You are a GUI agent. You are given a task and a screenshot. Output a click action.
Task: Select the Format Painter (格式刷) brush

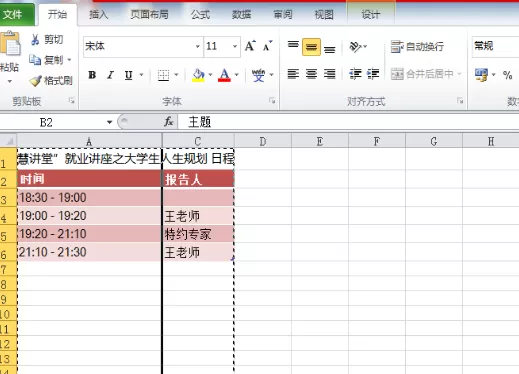tap(51, 80)
